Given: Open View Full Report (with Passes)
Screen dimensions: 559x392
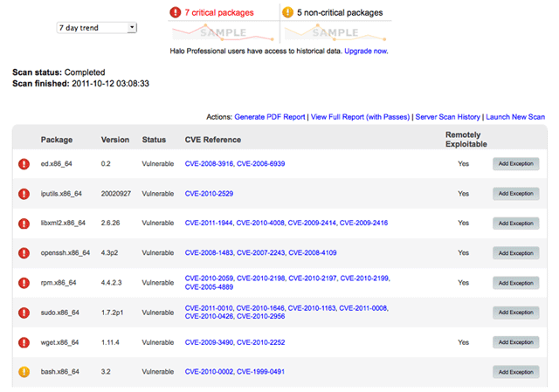Looking at the screenshot, I should coord(360,117).
